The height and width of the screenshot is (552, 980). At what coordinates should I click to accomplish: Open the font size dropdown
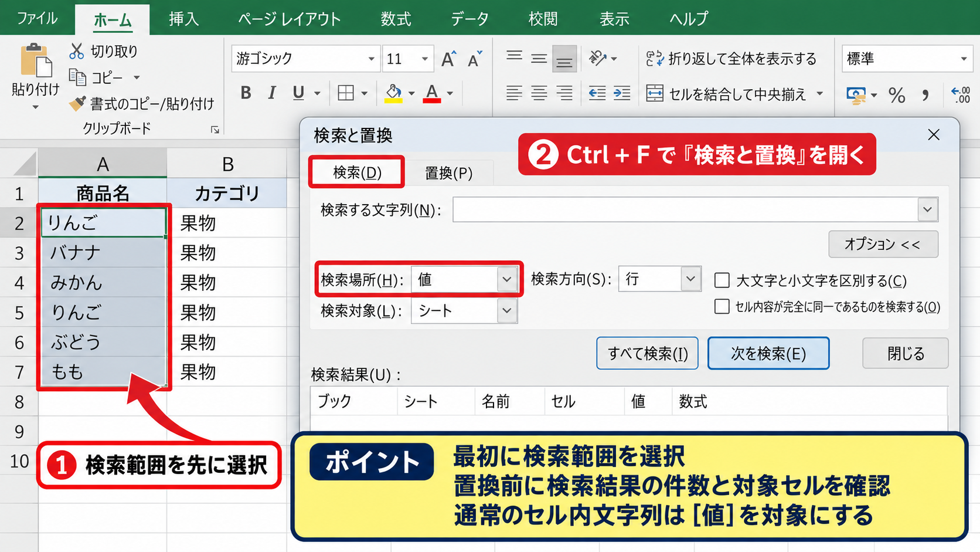coord(424,59)
